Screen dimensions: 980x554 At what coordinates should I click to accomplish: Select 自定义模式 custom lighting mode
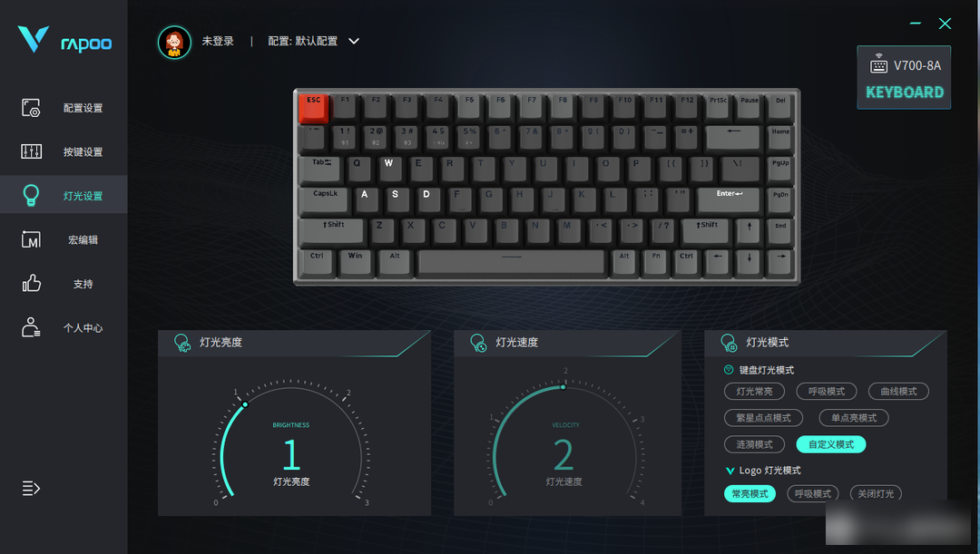click(x=830, y=444)
